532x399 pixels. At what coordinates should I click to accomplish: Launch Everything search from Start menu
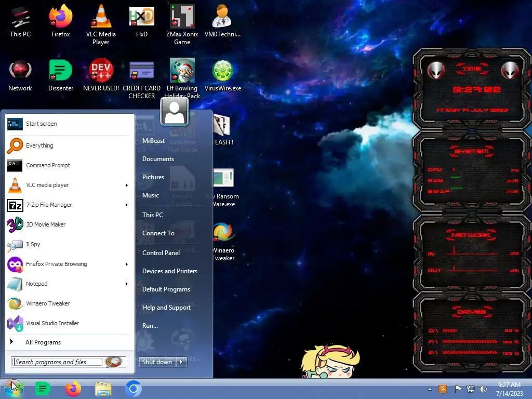(70, 145)
